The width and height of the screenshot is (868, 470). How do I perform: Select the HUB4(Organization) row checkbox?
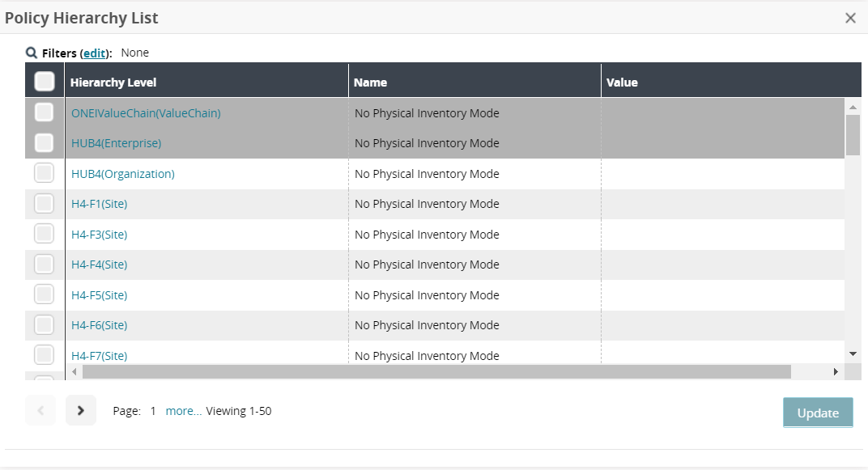pos(45,173)
